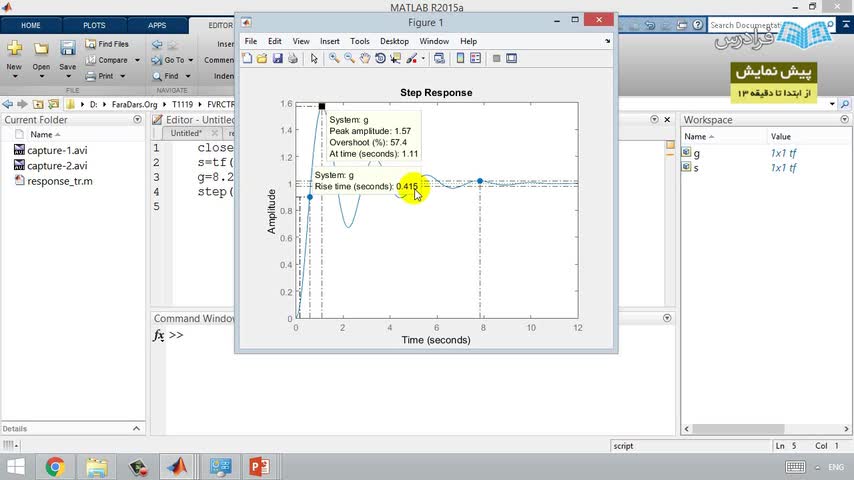Open the Insert menu in Figure 1

tap(330, 41)
